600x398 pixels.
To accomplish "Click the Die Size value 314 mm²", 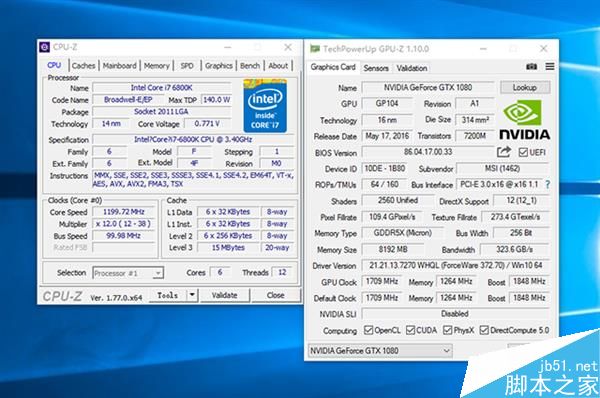I will (475, 120).
